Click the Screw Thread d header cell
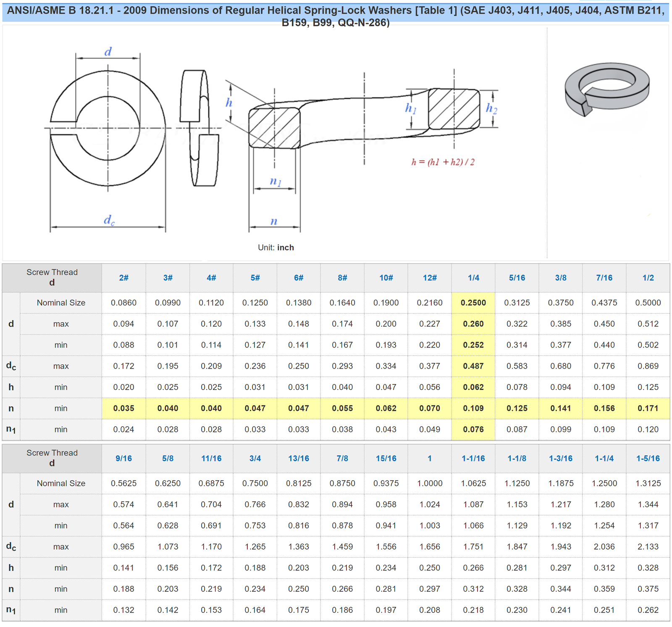The height and width of the screenshot is (627, 672). (x=52, y=277)
